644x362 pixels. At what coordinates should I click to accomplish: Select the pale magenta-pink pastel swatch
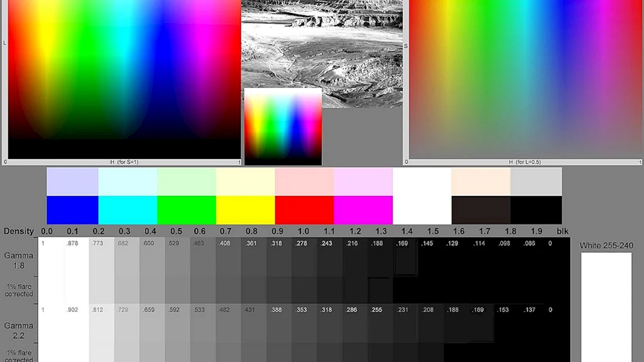[x=362, y=181]
